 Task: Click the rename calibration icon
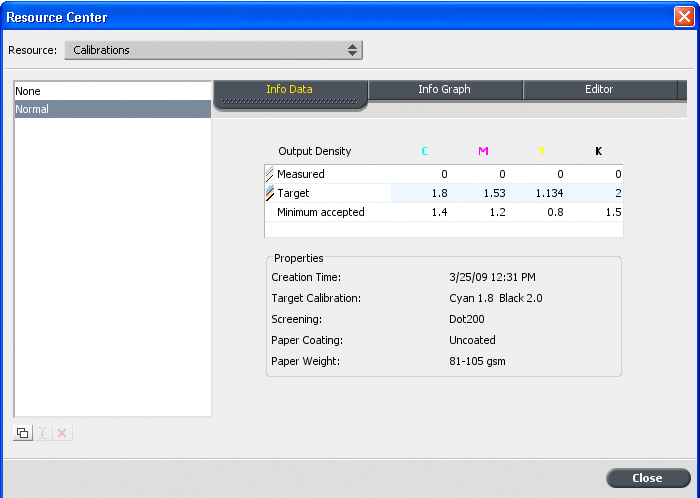42,433
